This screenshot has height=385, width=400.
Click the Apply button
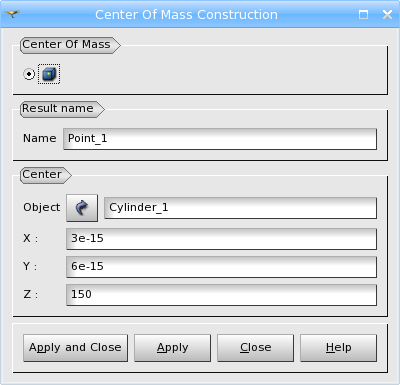coord(172,348)
